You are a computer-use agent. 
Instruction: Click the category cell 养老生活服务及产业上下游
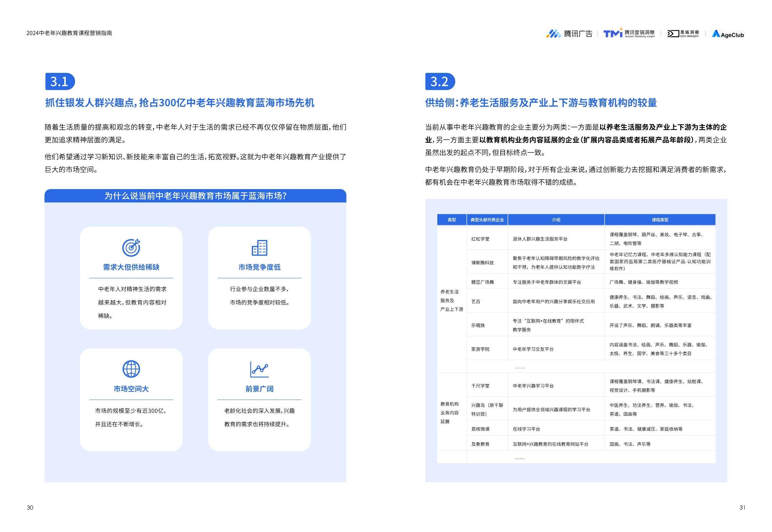tap(452, 300)
